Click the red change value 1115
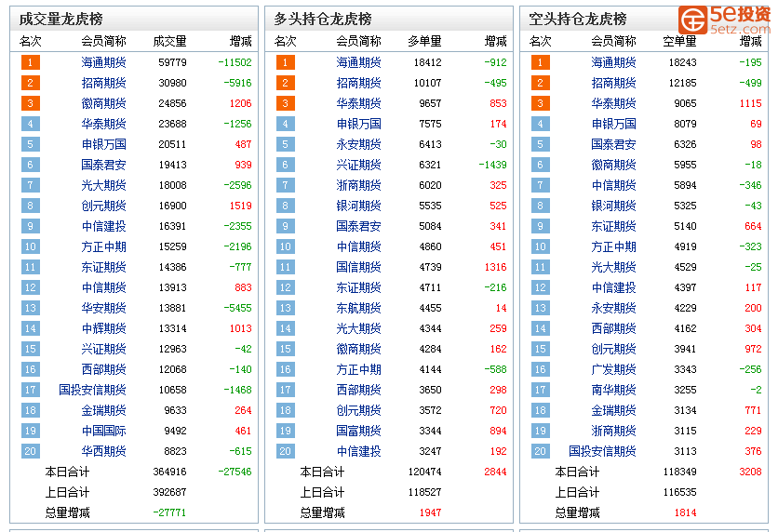Screen dimensions: 778x532 coord(751,103)
